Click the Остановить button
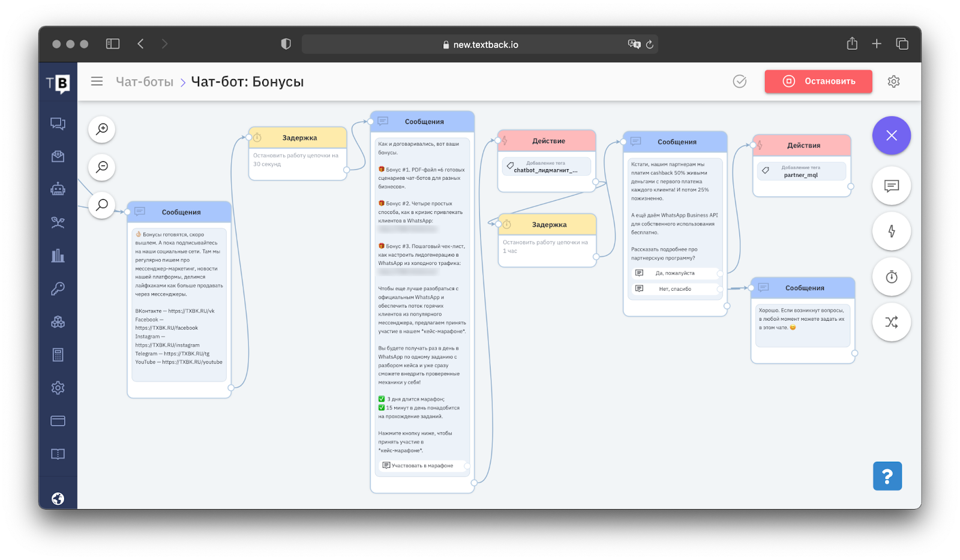Screen dimensions: 960x560 point(818,82)
